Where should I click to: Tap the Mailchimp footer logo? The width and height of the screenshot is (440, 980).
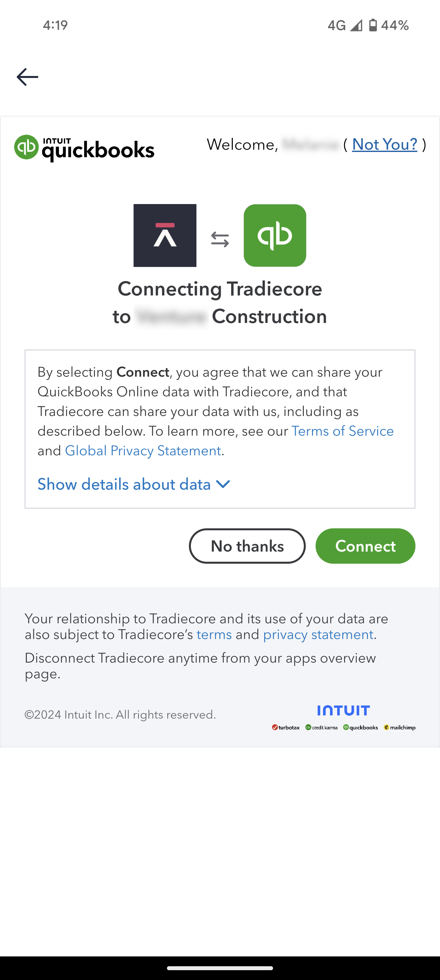(399, 727)
